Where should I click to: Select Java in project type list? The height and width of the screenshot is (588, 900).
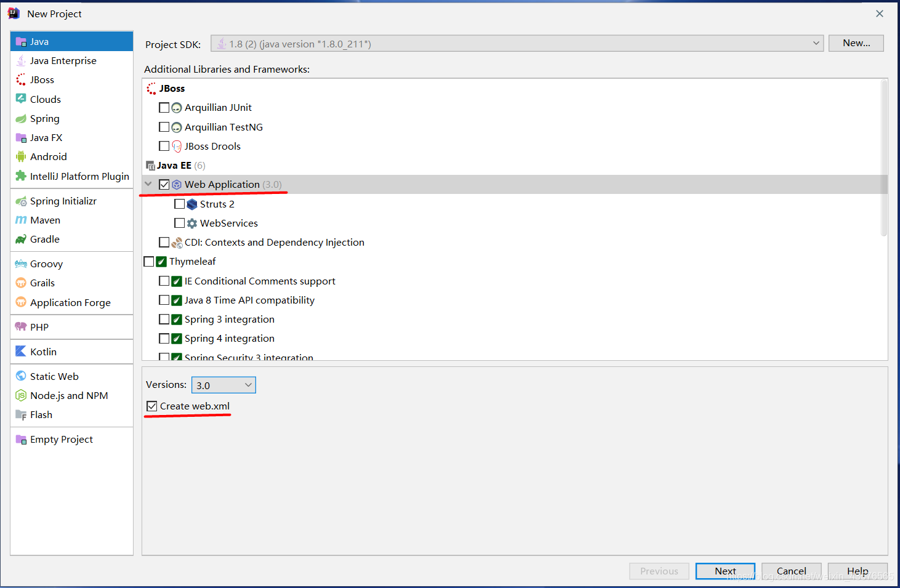point(71,41)
